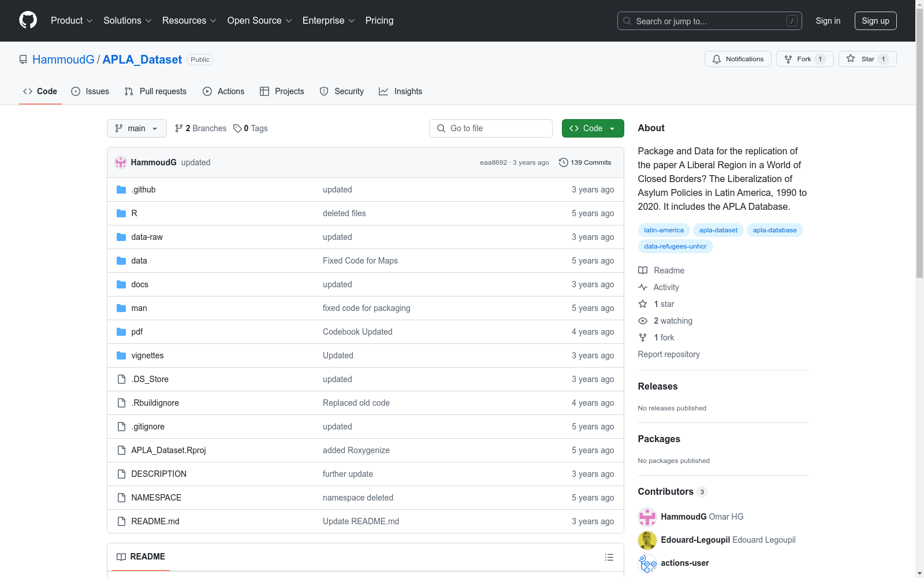This screenshot has width=924, height=578.
Task: Expand the Solutions menu
Action: [x=128, y=21]
